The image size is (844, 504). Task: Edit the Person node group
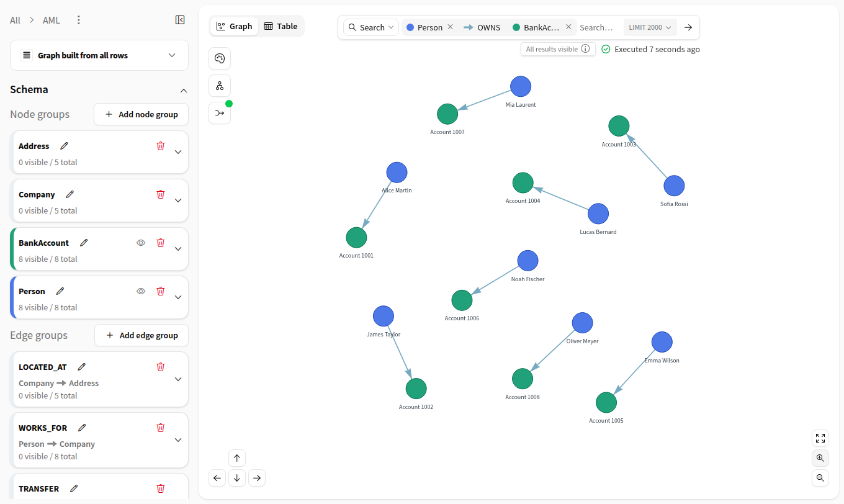tap(60, 291)
